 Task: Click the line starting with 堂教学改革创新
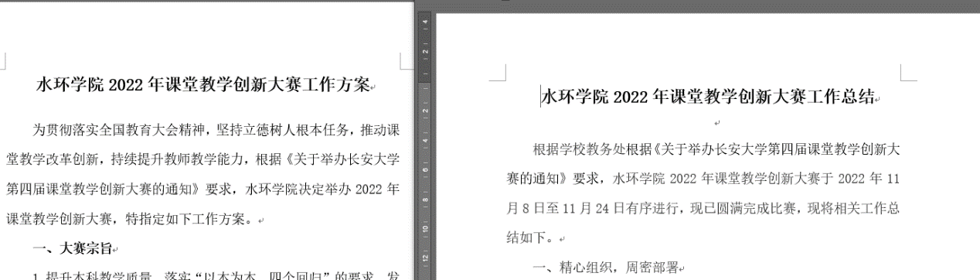[202, 159]
